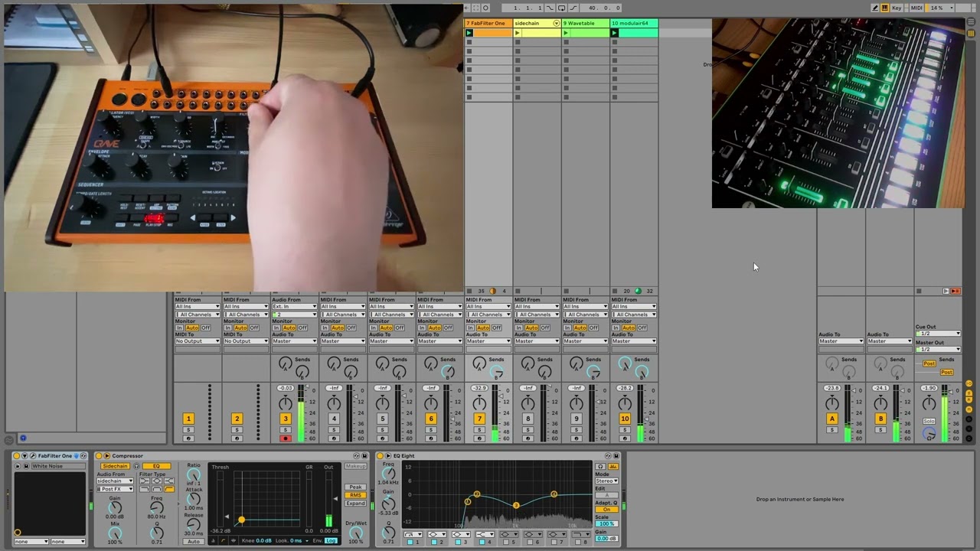Set track 3 Monitor to In
The height and width of the screenshot is (551, 980).
276,328
